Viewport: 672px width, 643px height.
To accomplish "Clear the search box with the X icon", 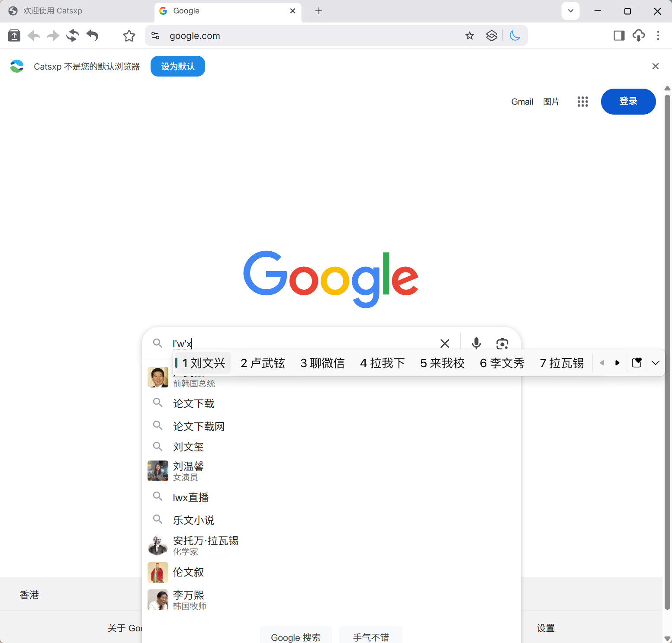I will [x=445, y=344].
